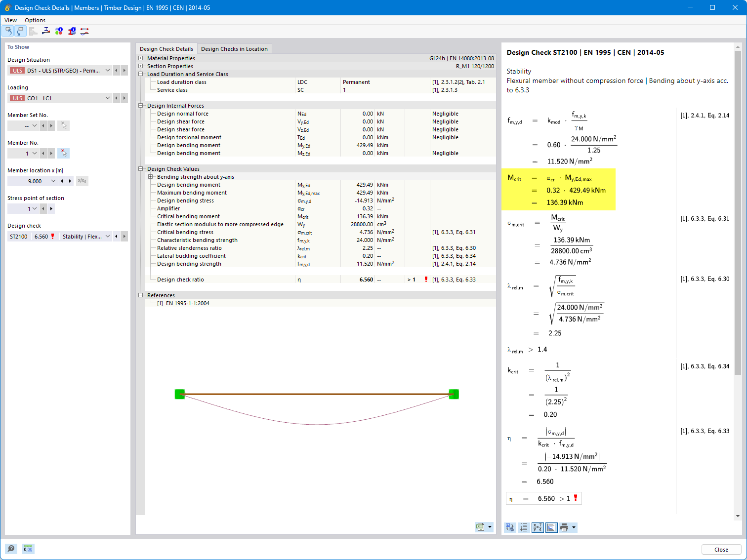Collapse the Design Check Values section
This screenshot has width=747, height=560.
(x=140, y=168)
